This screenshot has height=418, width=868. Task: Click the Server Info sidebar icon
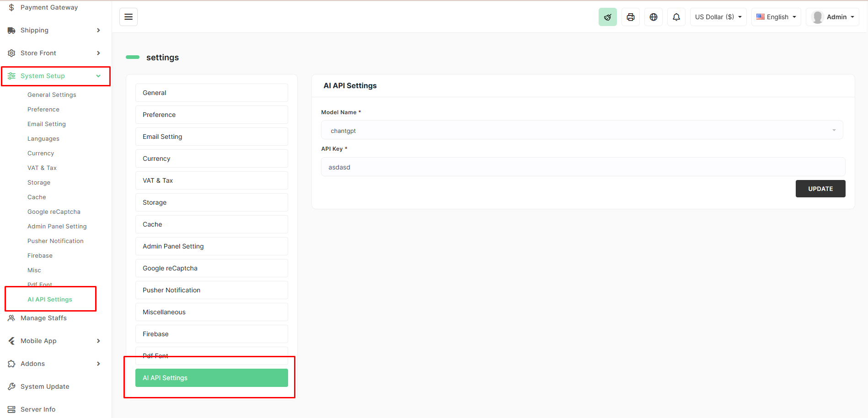pos(11,409)
